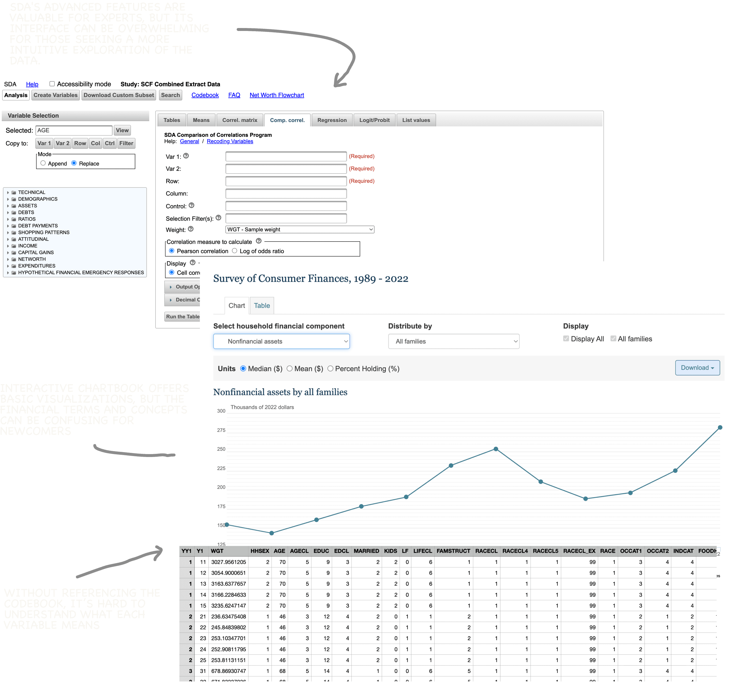Viewport: 742px width, 700px height.
Task: Open the Codebook link
Action: point(205,95)
